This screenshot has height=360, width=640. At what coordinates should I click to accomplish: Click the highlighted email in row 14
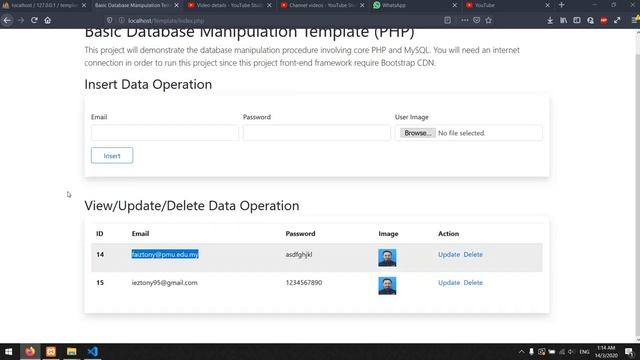click(x=165, y=254)
